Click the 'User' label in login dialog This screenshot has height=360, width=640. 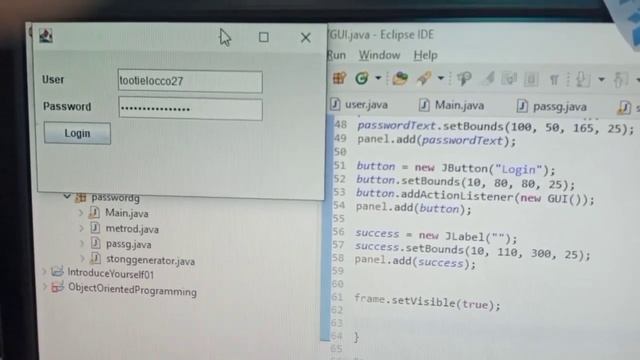53,79
